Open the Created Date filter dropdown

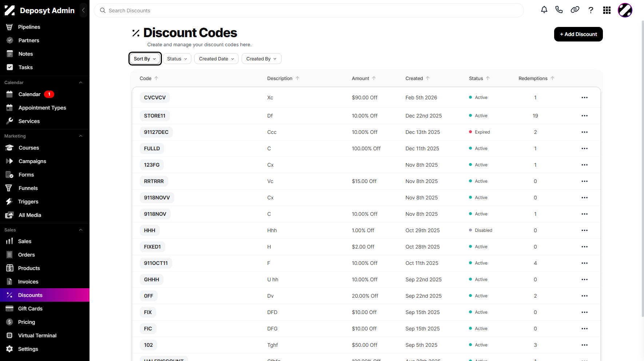click(216, 59)
